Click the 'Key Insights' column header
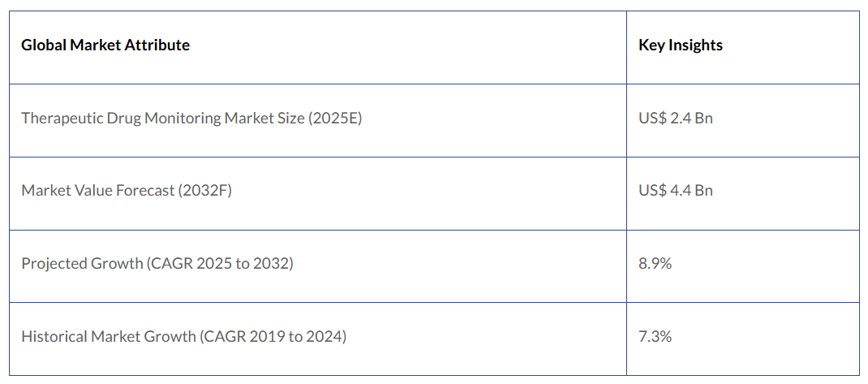This screenshot has height=384, width=868. tap(681, 45)
